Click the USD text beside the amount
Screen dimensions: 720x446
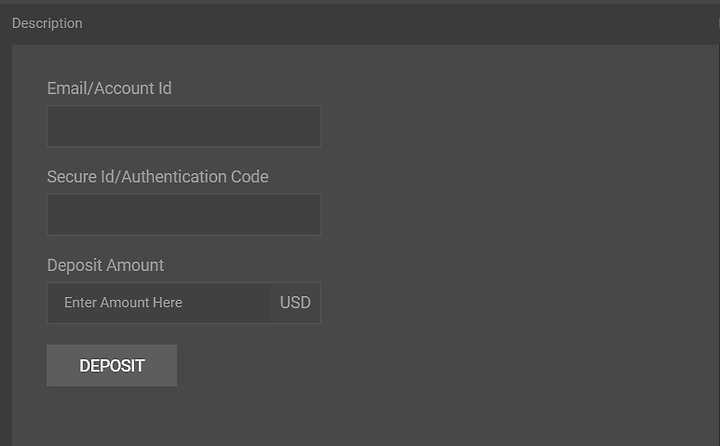point(295,303)
